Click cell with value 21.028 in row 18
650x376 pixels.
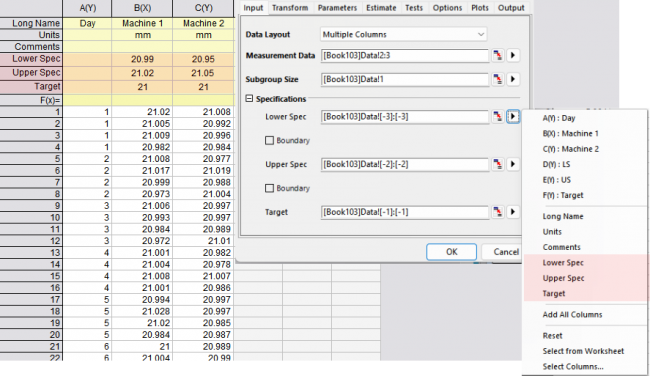point(142,311)
